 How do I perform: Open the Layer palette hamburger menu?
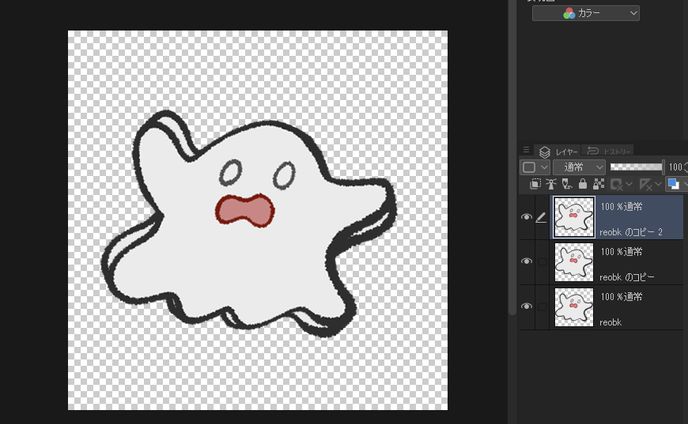[x=527, y=150]
